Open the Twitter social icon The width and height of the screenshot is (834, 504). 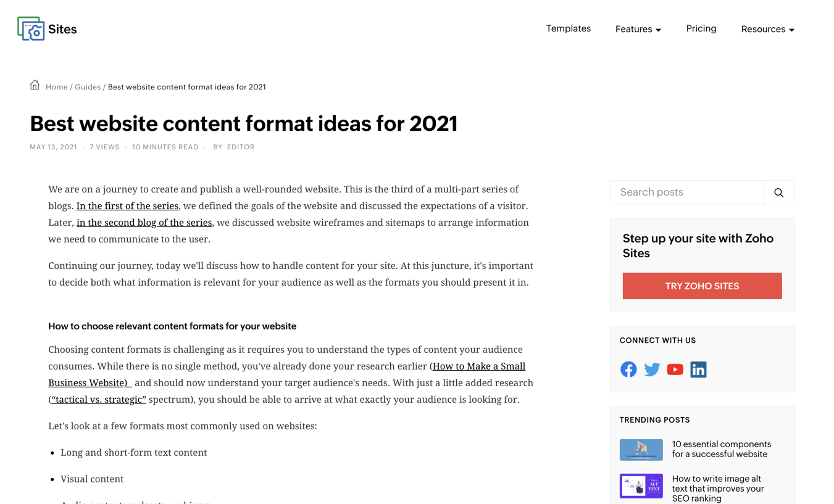click(652, 370)
